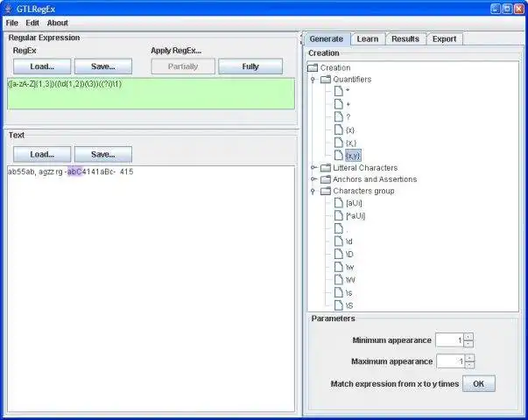Increase the Minimum appearance value
Screen dimensions: 528x420
point(468,337)
